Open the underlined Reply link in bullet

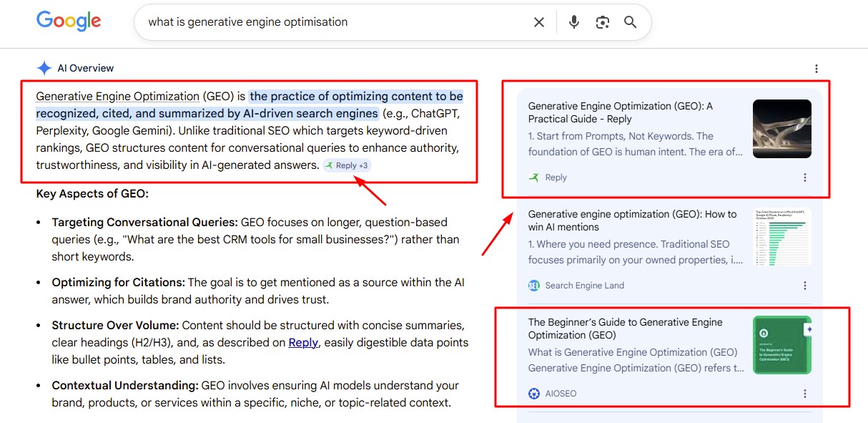[303, 343]
